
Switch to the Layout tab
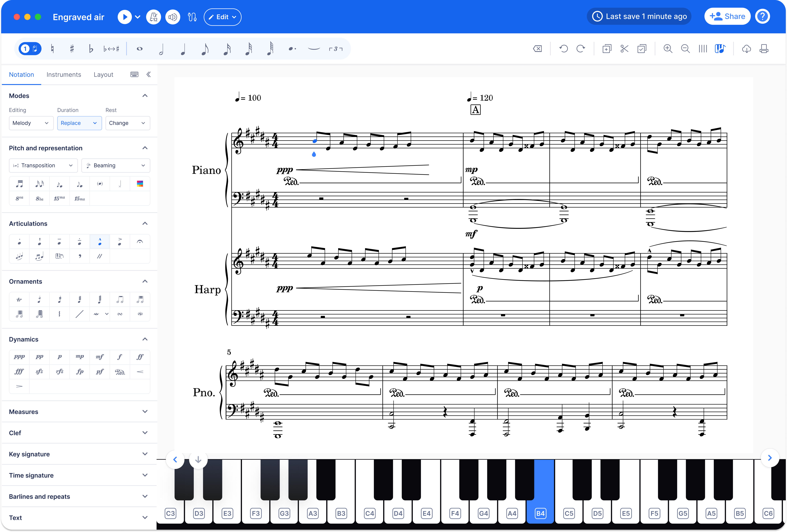click(x=103, y=75)
